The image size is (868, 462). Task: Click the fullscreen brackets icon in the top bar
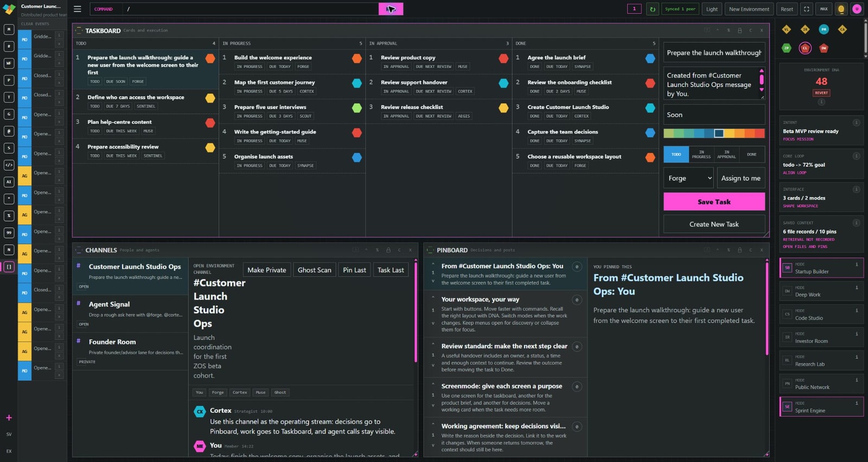point(807,9)
